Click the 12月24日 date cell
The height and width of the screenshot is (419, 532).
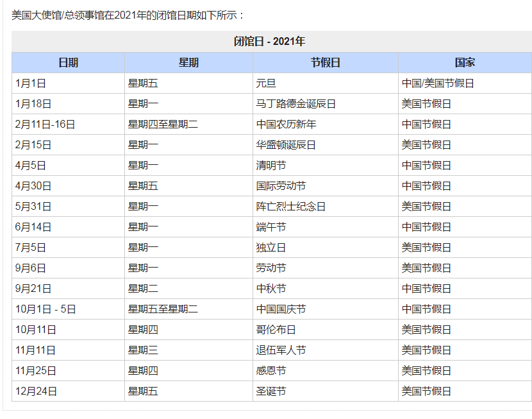36,391
